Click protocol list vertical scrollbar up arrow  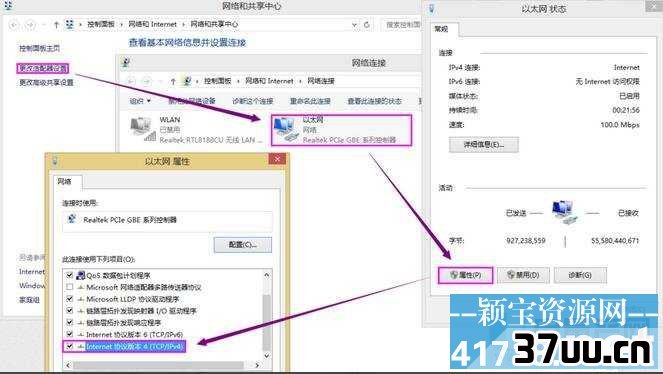pos(267,275)
